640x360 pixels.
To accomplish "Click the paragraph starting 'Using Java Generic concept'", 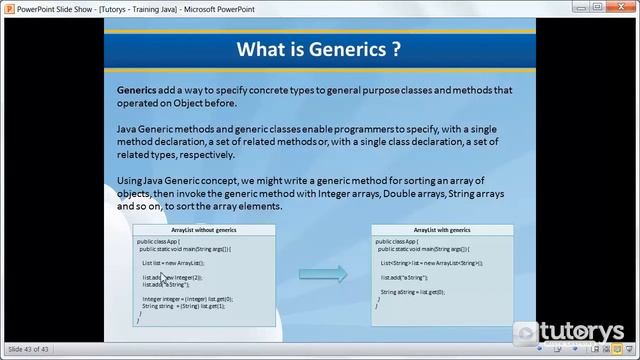I will tap(311, 193).
